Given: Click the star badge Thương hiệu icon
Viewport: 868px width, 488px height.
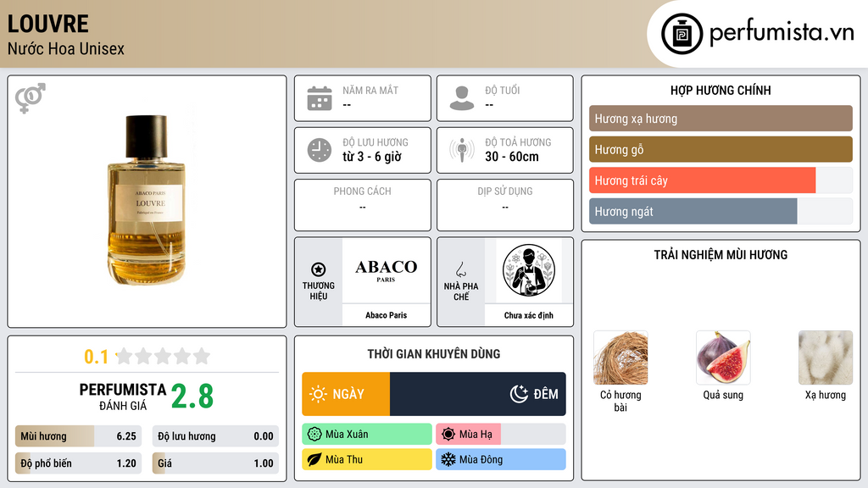Looking at the screenshot, I should tap(319, 269).
